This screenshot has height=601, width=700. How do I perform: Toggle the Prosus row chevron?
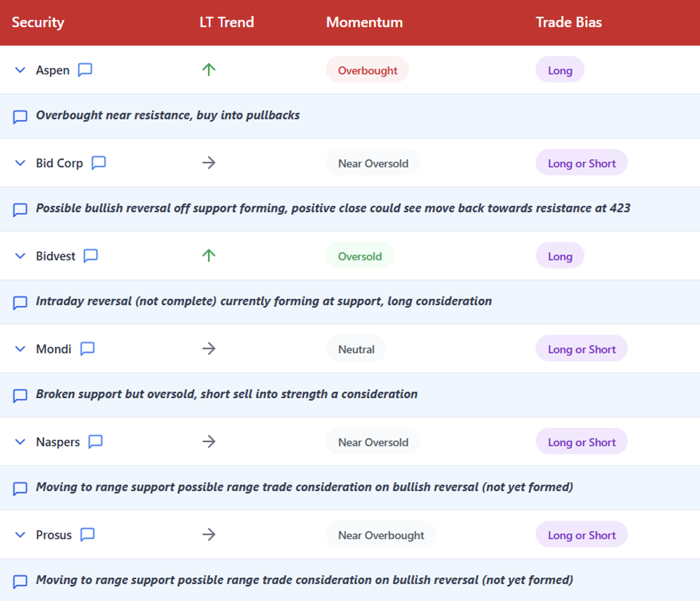point(20,535)
